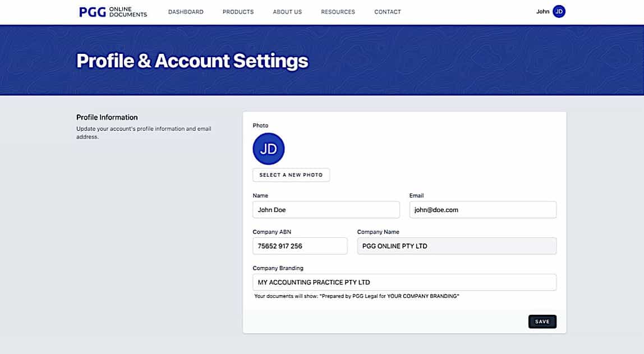
Task: Click the Profile & Account Settings banner title
Action: 192,60
